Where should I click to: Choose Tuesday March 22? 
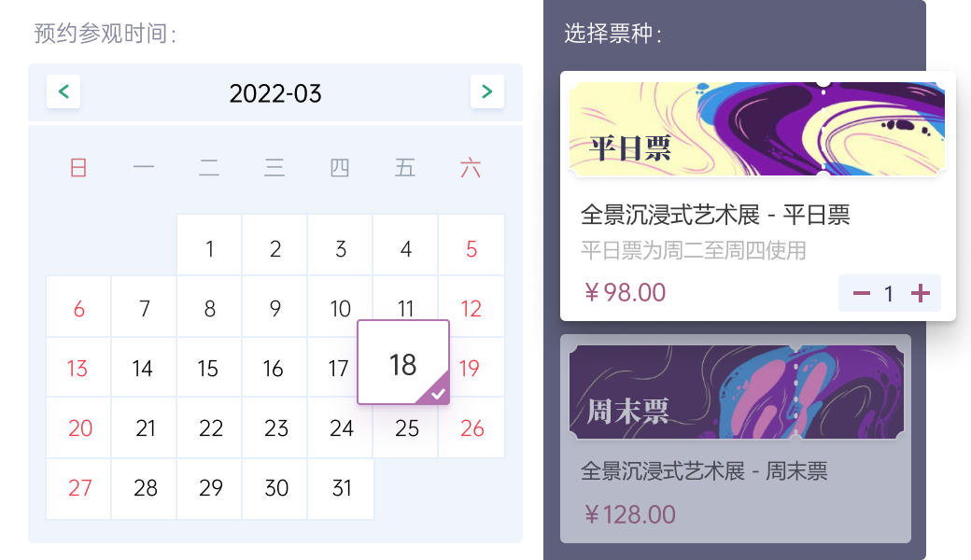[x=211, y=428]
